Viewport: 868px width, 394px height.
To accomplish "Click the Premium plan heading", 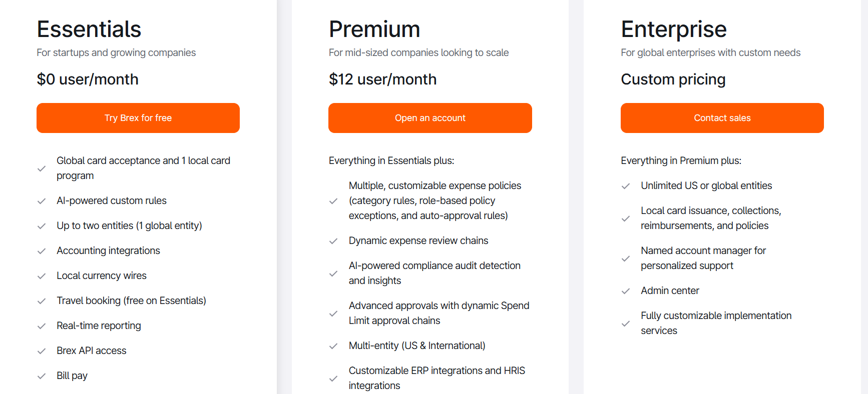I will click(x=374, y=29).
